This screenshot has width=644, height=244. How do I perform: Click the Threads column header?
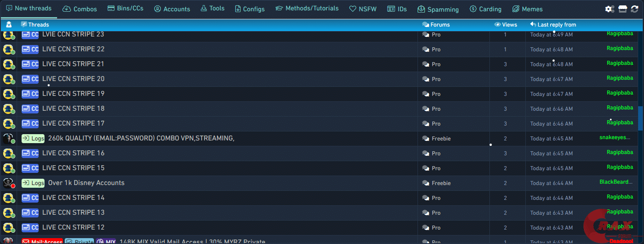coord(39,25)
